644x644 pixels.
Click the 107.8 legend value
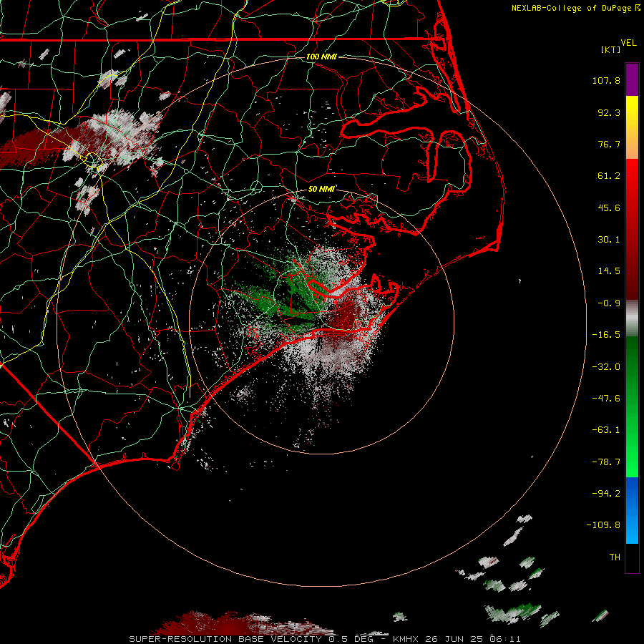pyautogui.click(x=606, y=80)
